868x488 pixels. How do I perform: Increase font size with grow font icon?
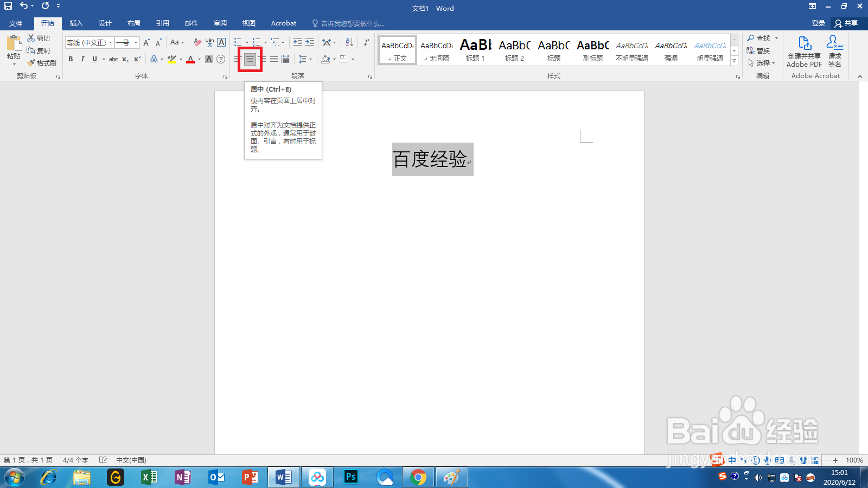click(146, 42)
